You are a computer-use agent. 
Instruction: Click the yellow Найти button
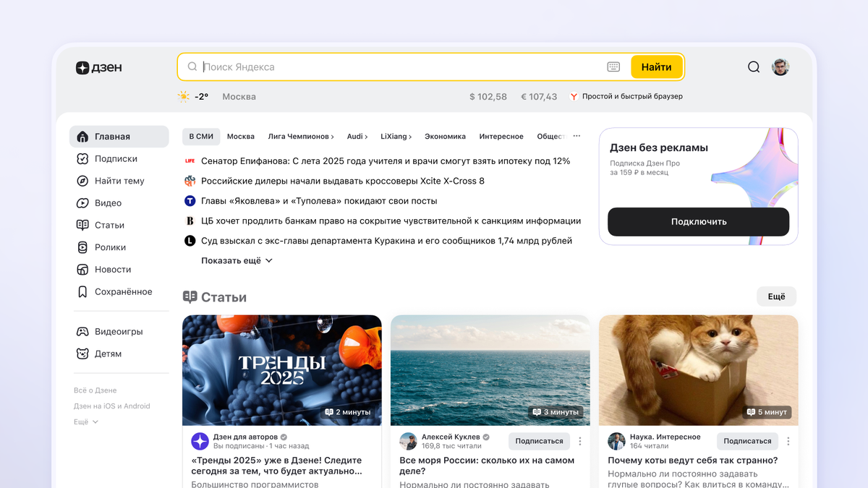(x=656, y=67)
